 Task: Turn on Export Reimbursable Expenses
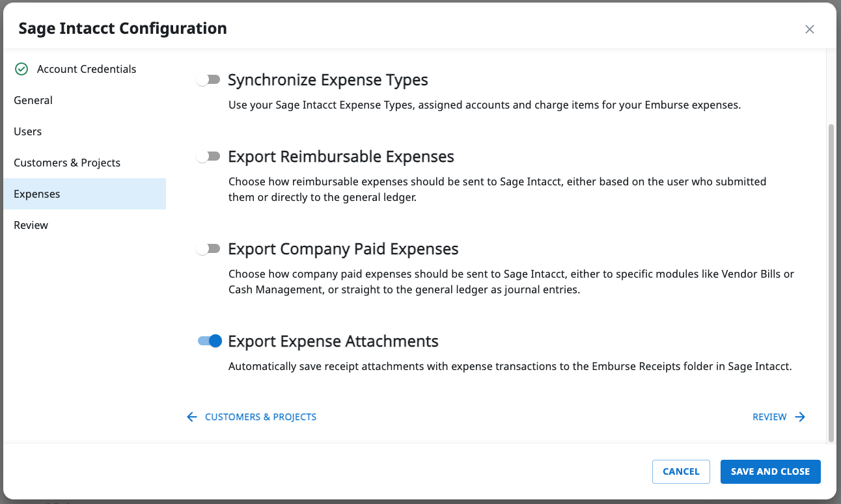pyautogui.click(x=209, y=157)
